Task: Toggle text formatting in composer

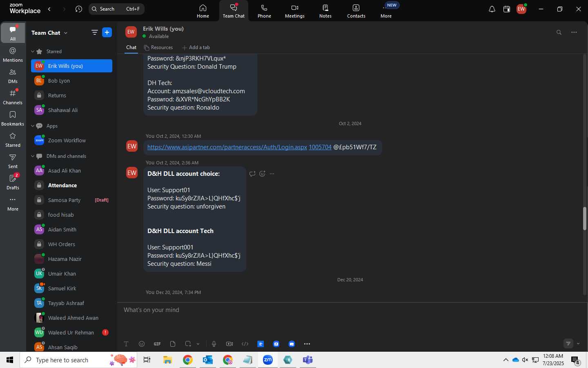Action: [x=126, y=344]
